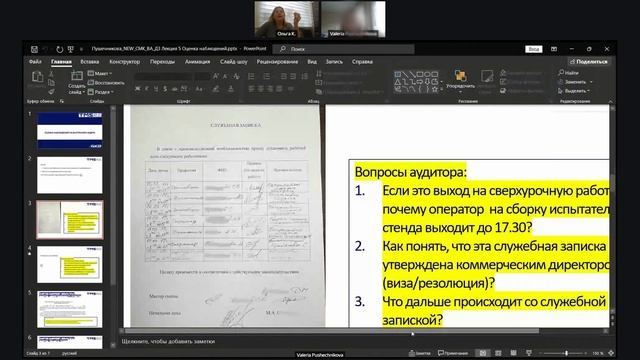Viewport: 640px width, 360px height.
Task: Click the ribbon display options icon
Action: pyautogui.click(x=554, y=49)
